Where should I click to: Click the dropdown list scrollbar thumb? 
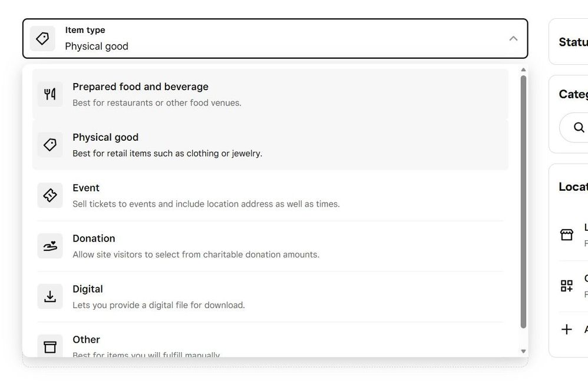(523, 200)
